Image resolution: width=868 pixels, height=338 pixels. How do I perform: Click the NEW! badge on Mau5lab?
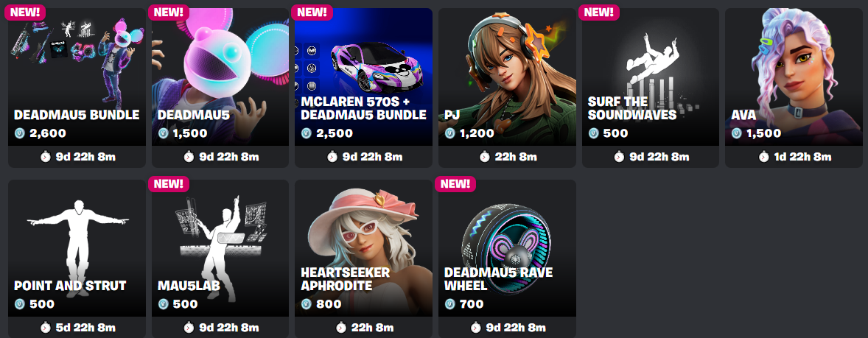coord(169,183)
